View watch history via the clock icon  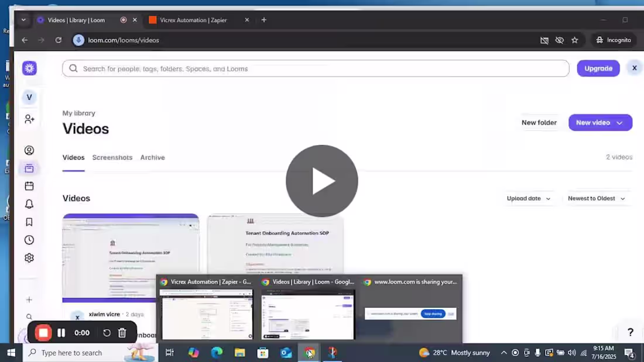pyautogui.click(x=29, y=239)
